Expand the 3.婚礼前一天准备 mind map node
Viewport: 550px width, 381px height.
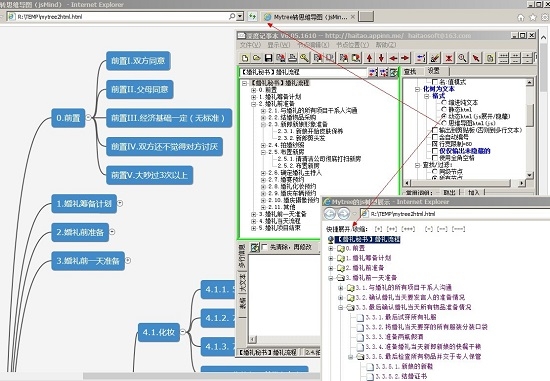(128, 260)
